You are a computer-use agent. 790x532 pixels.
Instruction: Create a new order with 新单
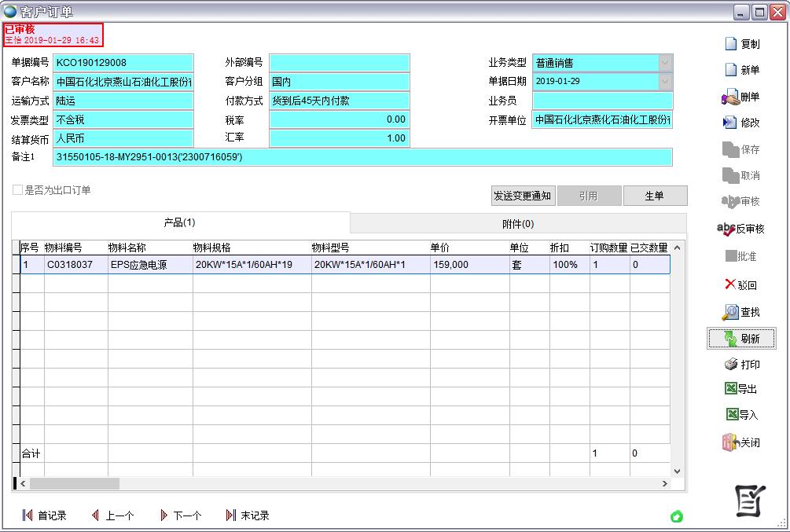click(x=731, y=70)
